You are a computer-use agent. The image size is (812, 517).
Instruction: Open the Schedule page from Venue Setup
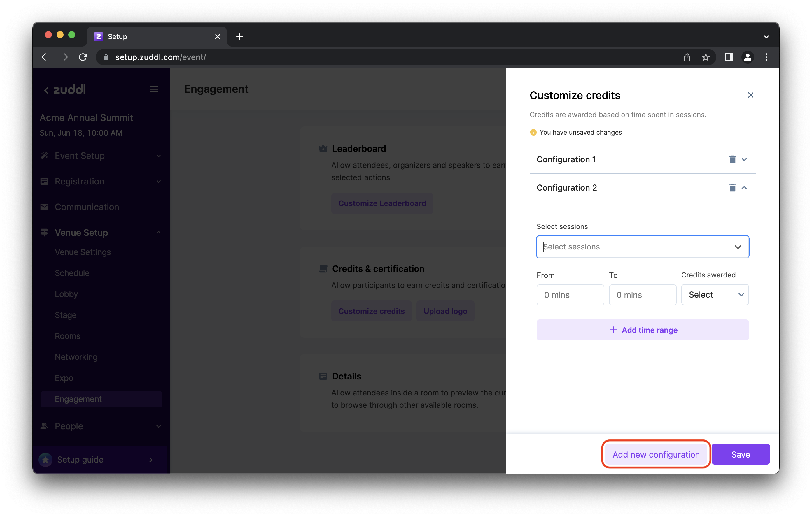[x=72, y=273]
